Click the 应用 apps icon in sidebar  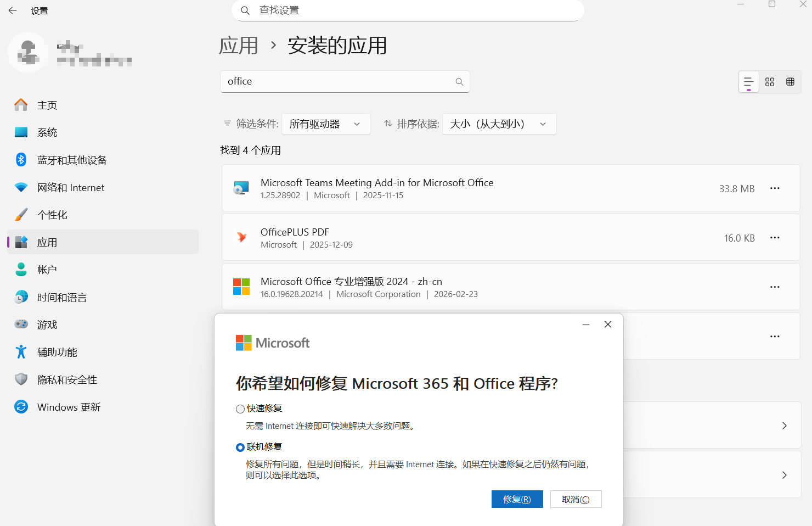21,242
